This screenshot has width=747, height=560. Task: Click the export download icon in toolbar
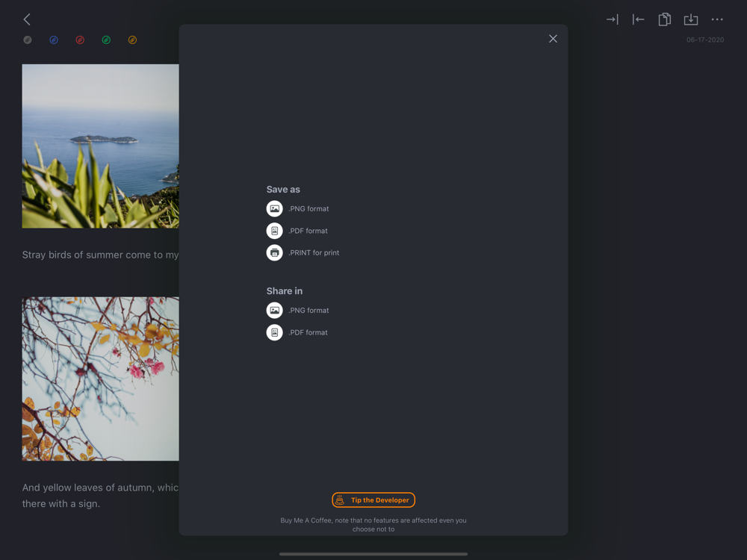691,19
